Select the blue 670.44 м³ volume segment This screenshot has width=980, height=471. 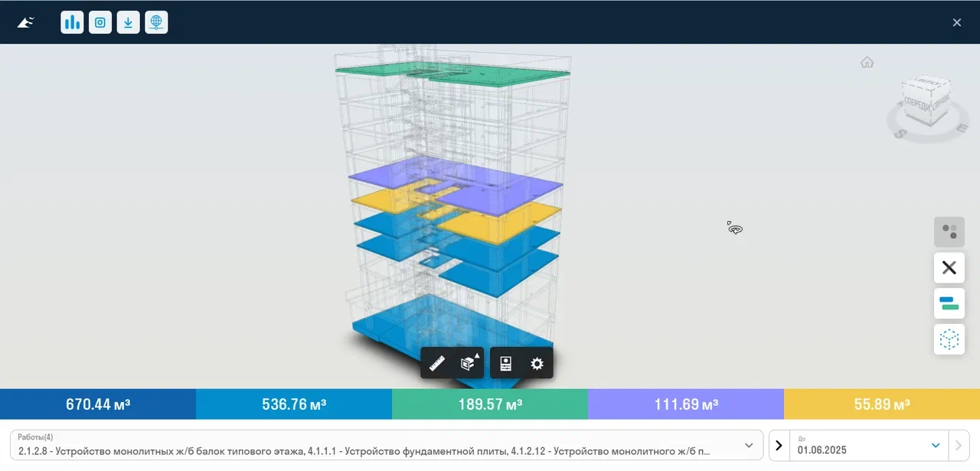tap(98, 404)
